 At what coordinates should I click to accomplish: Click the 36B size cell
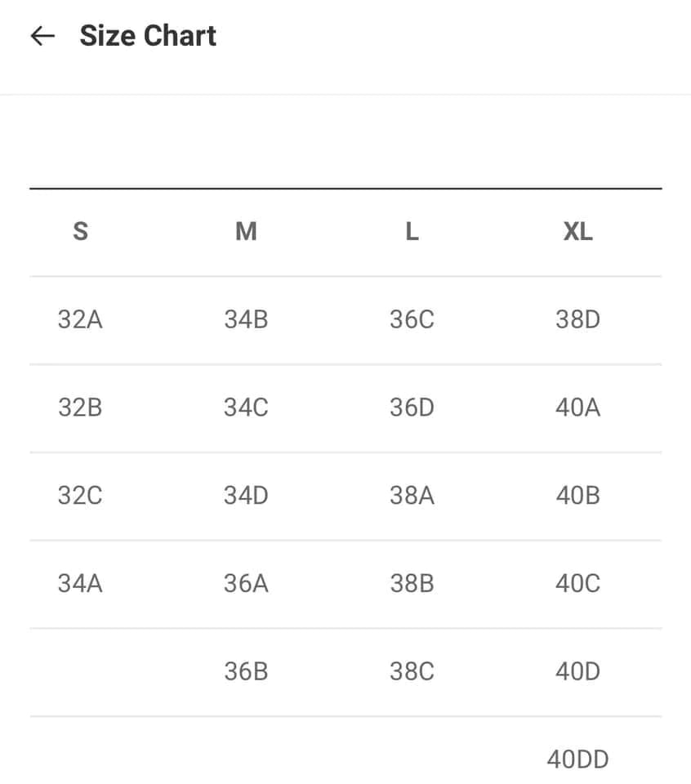[246, 672]
